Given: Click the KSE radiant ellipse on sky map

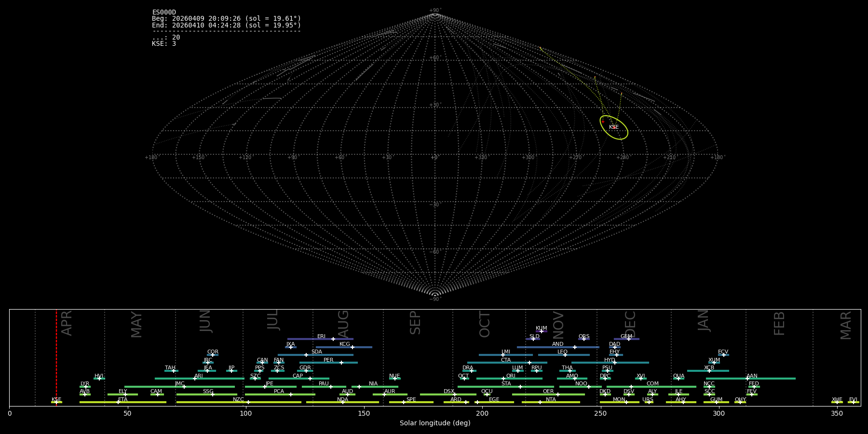Looking at the screenshot, I should pos(614,127).
